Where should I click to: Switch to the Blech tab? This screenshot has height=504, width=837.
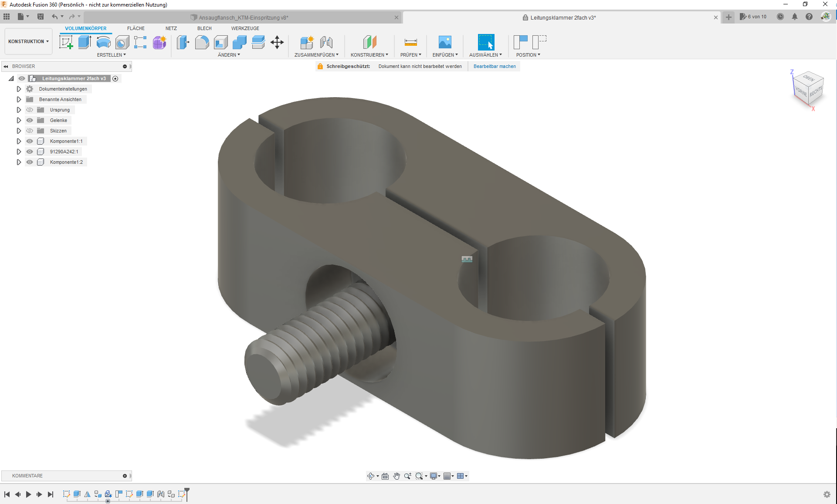pyautogui.click(x=204, y=28)
